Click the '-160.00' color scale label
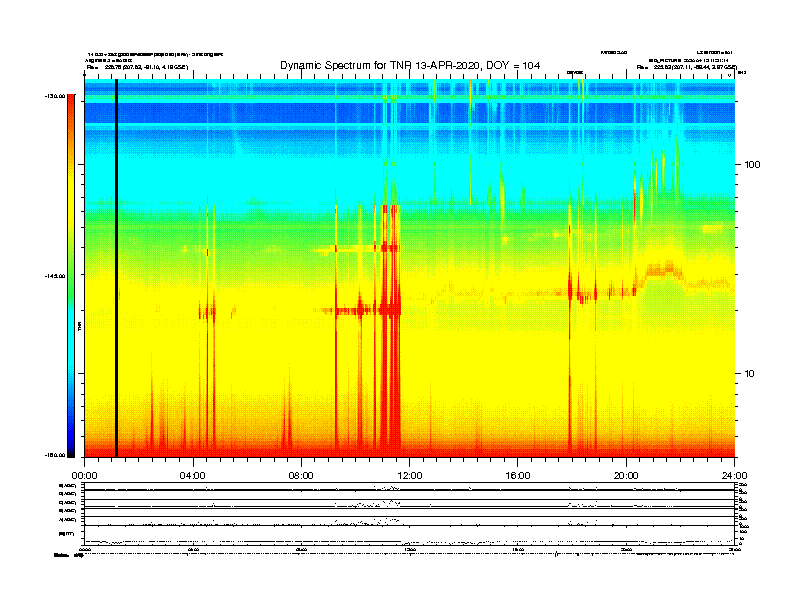The height and width of the screenshot is (612, 792). point(55,455)
